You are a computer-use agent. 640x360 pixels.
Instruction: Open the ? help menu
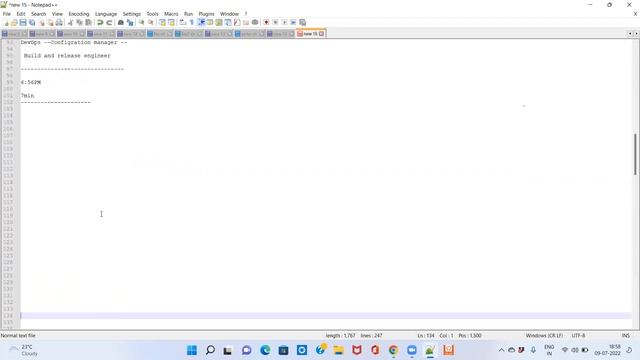point(246,14)
